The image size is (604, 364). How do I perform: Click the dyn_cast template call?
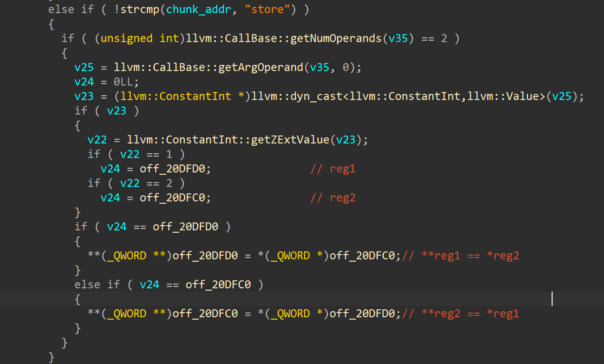(398, 96)
